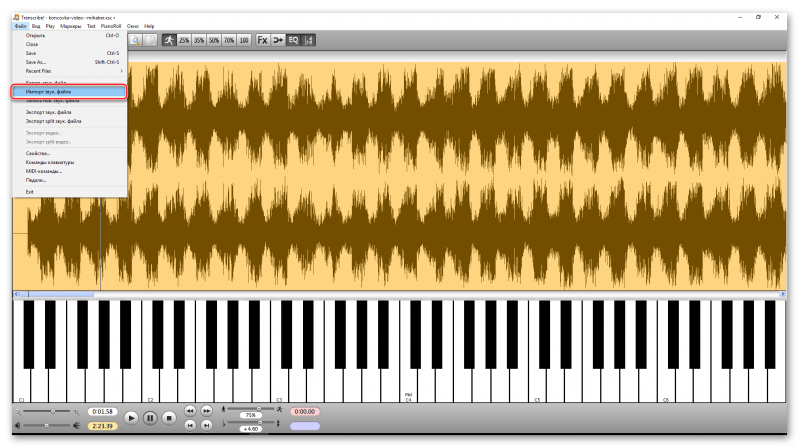Click the 75% speed value field

(251, 415)
